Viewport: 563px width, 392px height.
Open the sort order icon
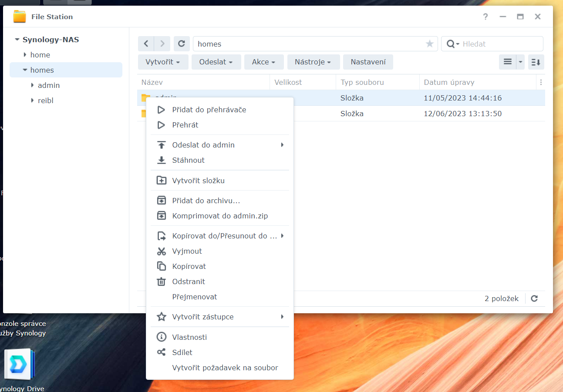coord(536,62)
